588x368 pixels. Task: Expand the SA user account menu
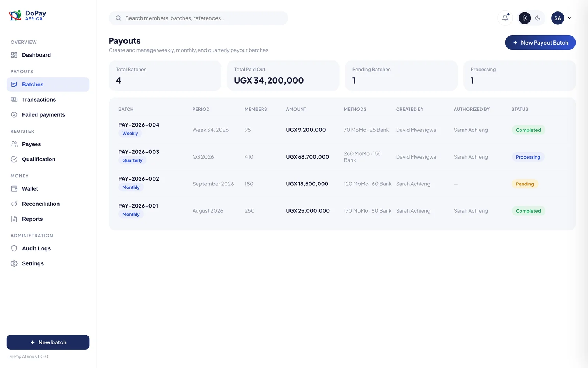(x=570, y=18)
